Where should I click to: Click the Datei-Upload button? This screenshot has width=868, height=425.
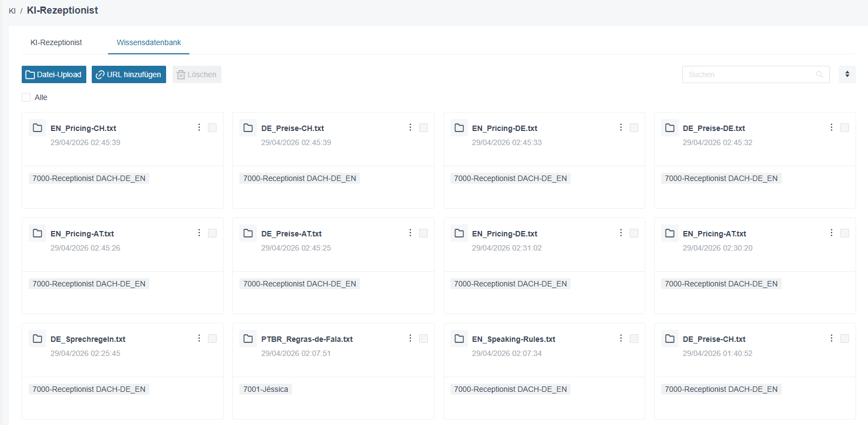point(54,74)
